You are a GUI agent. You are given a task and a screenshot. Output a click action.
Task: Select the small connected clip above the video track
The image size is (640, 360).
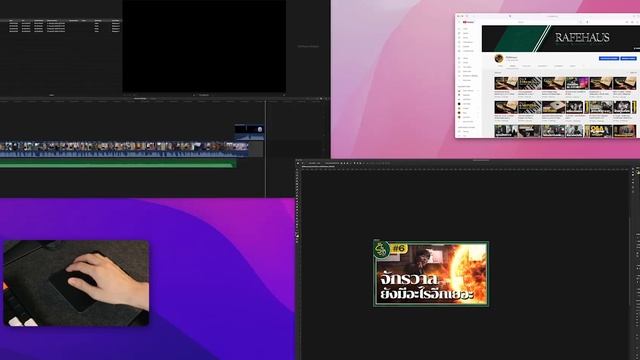pos(249,132)
